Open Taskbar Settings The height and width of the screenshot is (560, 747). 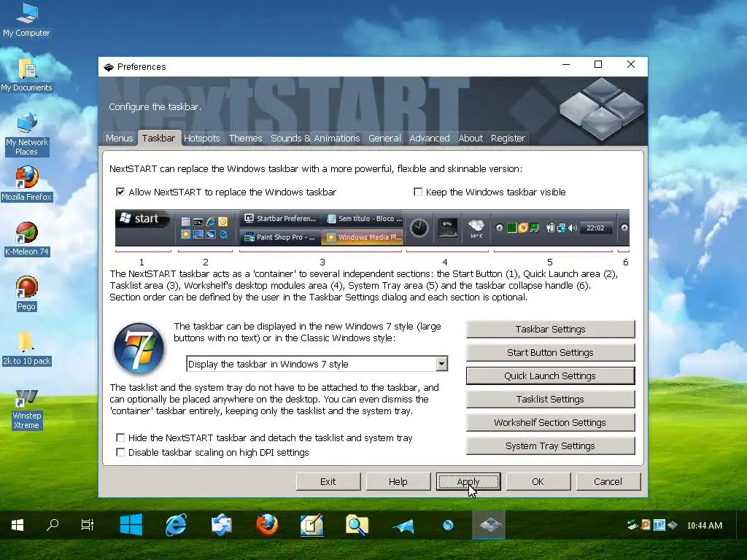(x=550, y=329)
